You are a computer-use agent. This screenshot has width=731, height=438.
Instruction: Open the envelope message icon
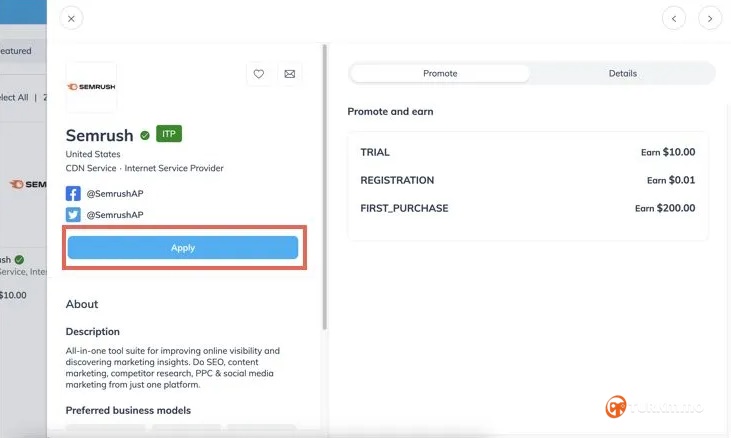coord(290,74)
